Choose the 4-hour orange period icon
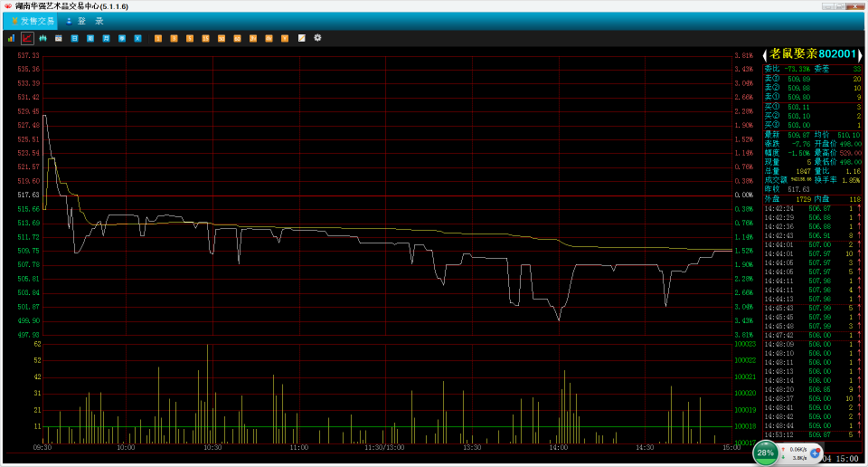Image resolution: width=868 pixels, height=467 pixels. (269, 38)
